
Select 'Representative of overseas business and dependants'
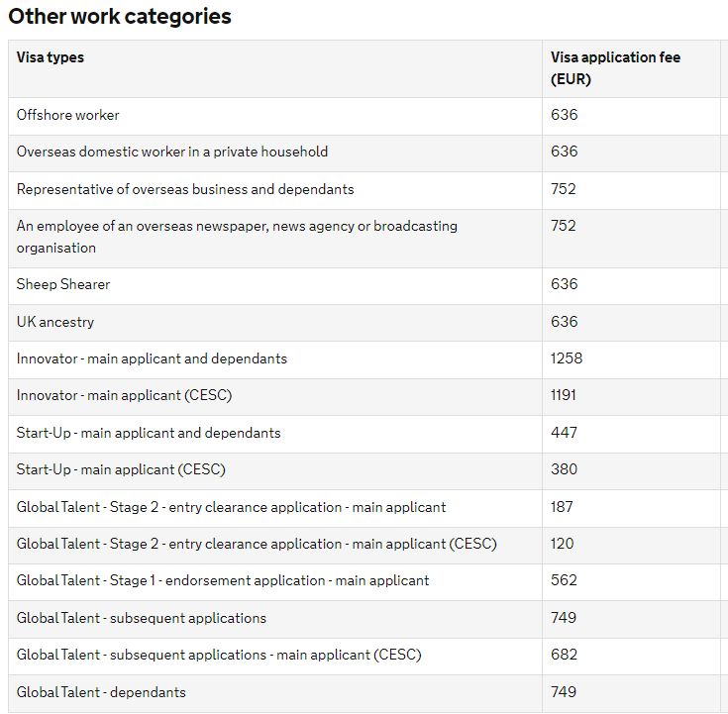click(x=185, y=189)
